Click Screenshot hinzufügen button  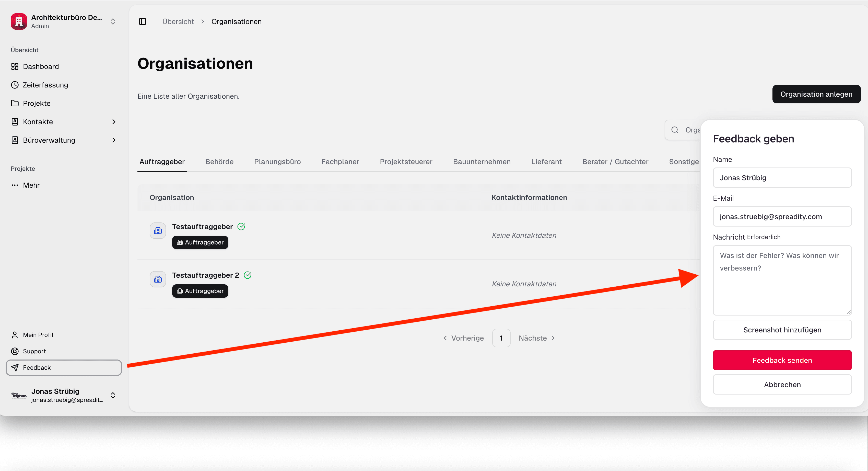(x=782, y=330)
